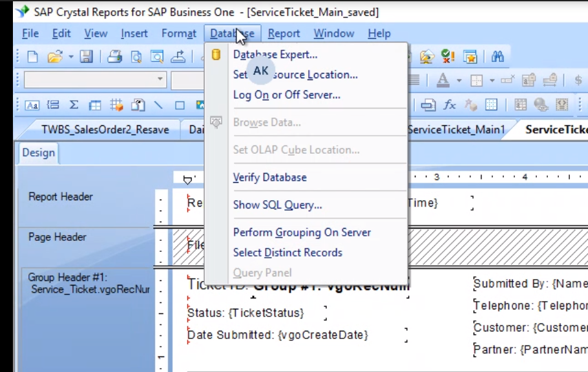Image resolution: width=588 pixels, height=372 pixels.
Task: Click the Insert Subreport icon
Action: [138, 105]
